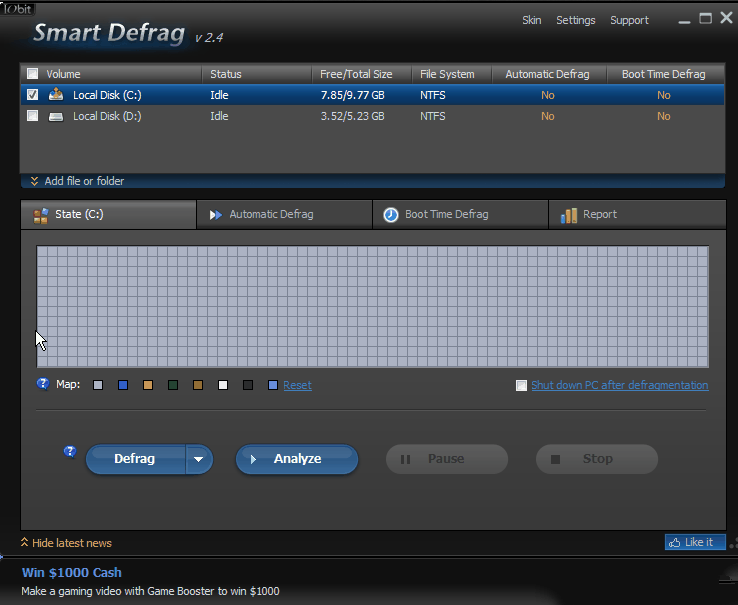The height and width of the screenshot is (605, 738).
Task: Open the Settings menu
Action: pos(576,20)
